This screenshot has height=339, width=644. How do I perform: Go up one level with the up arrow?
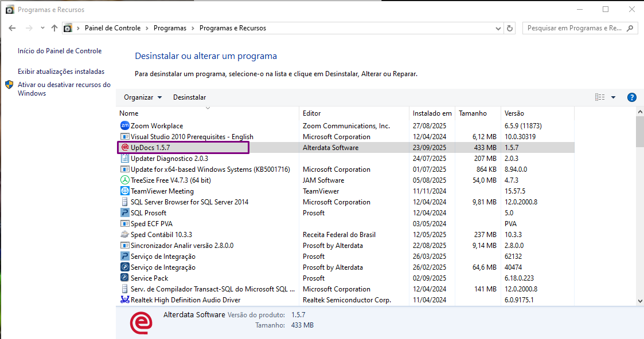(54, 28)
